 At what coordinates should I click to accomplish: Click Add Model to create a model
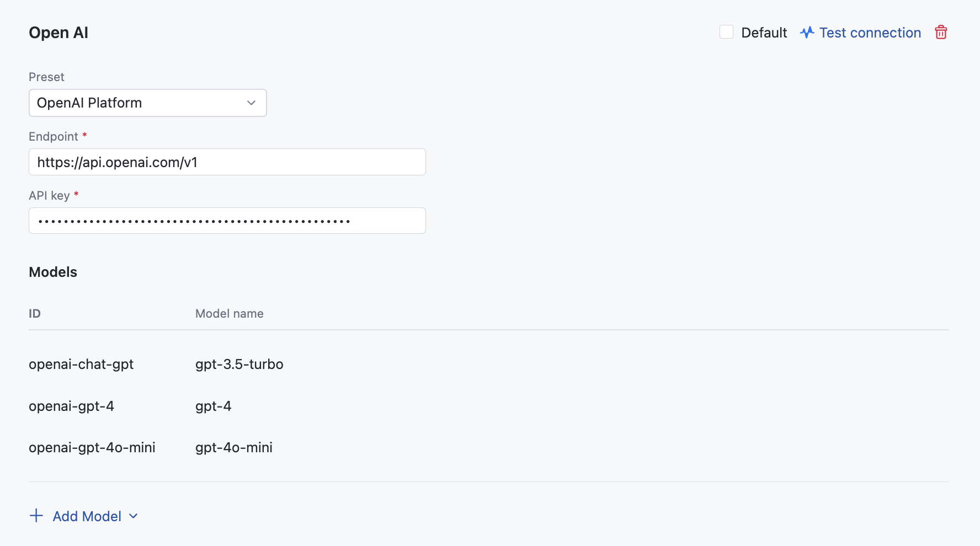coord(87,516)
